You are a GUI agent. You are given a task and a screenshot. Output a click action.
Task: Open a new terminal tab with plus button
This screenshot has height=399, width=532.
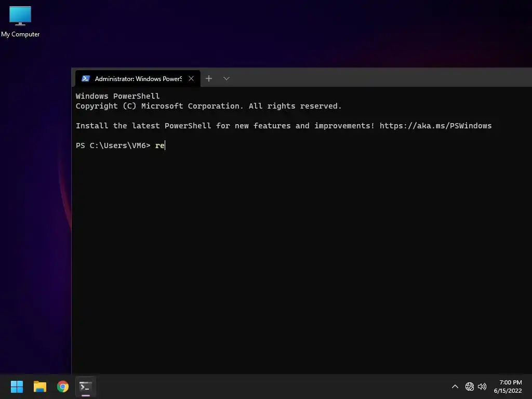pos(209,79)
